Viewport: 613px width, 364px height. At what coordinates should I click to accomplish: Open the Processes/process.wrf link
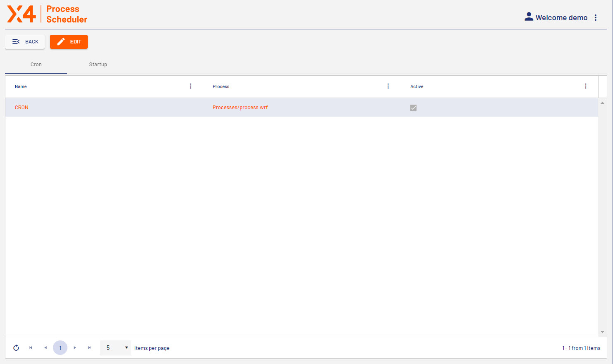pos(240,108)
